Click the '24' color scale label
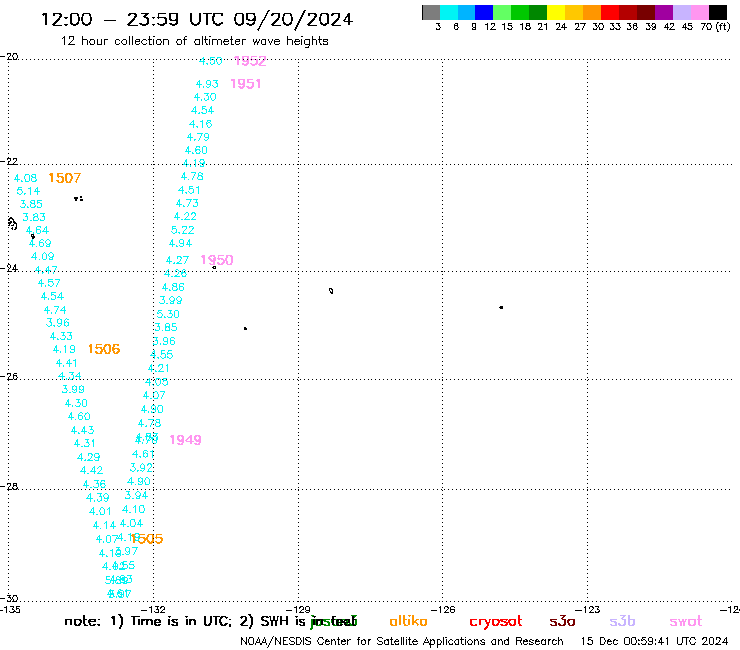Screen dimensions: 740x650 point(561,27)
